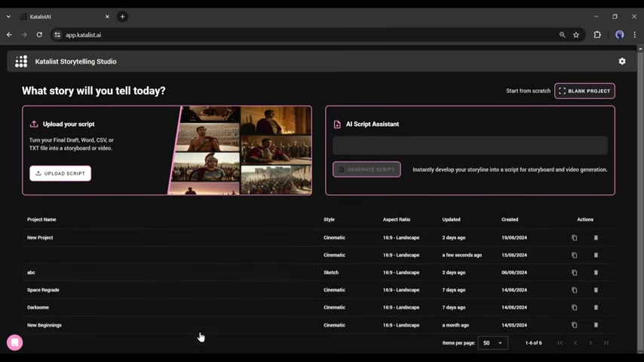Open browser extensions puzzle icon
This screenshot has height=362, width=644.
(597, 35)
